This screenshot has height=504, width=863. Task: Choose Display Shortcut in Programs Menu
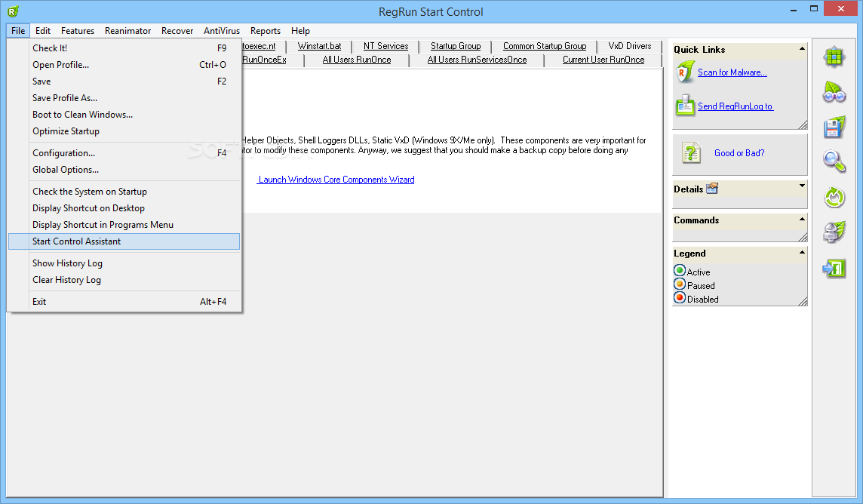pyautogui.click(x=124, y=225)
